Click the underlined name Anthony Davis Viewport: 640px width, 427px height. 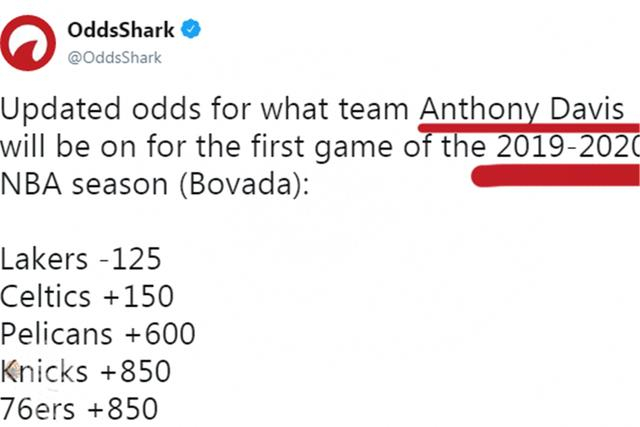click(522, 107)
